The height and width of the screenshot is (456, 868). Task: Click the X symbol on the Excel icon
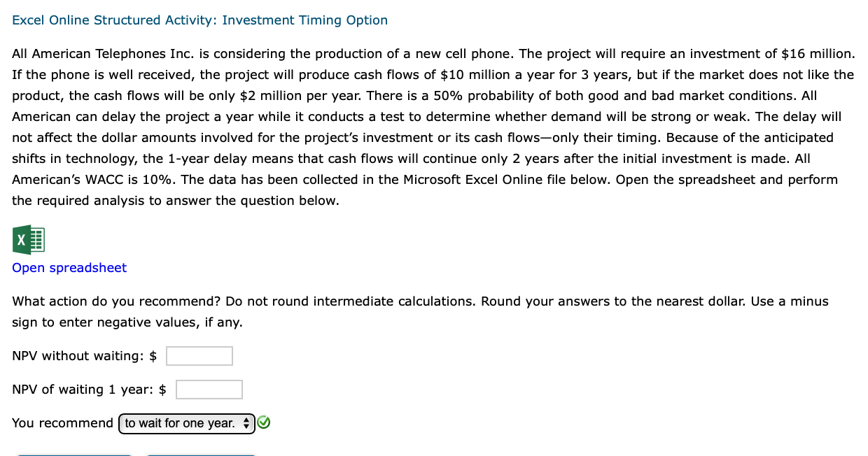[x=20, y=240]
